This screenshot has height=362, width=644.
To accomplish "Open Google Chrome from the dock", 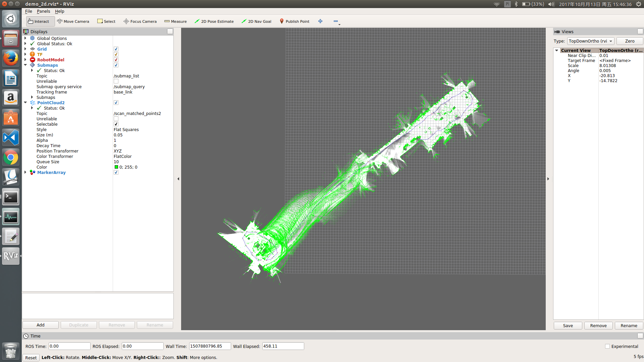I will pyautogui.click(x=11, y=157).
